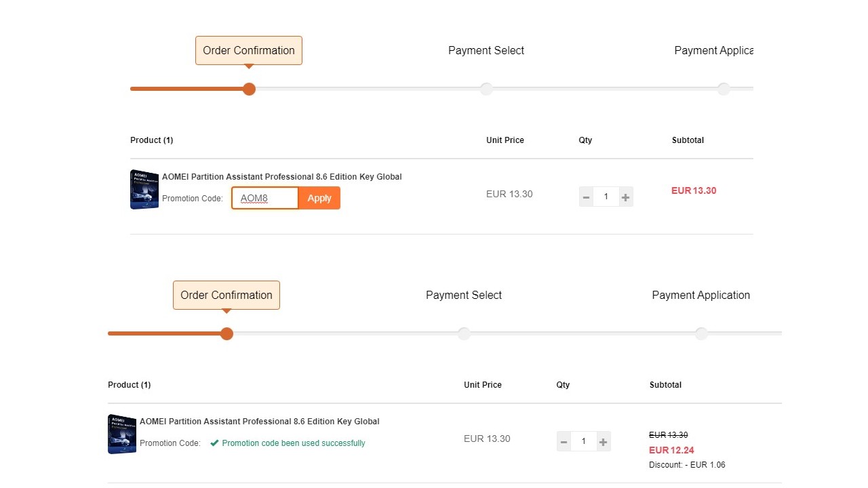Select Order Confirmation step in lower panel
868x488 pixels.
pyautogui.click(x=226, y=296)
